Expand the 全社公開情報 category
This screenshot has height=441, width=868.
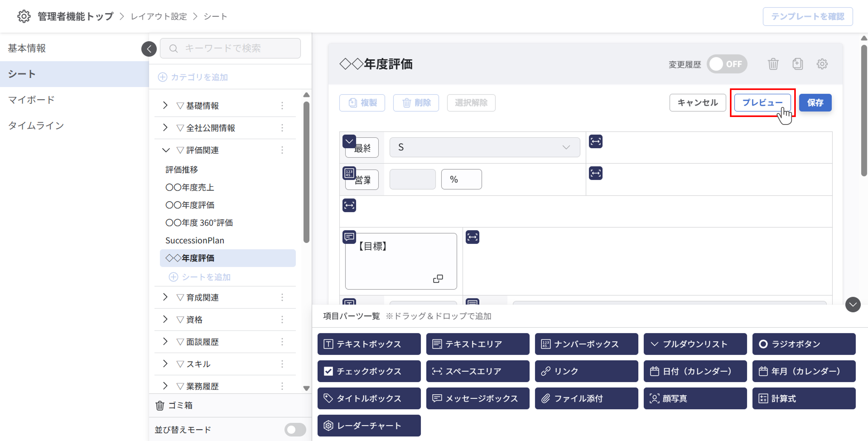click(x=165, y=128)
